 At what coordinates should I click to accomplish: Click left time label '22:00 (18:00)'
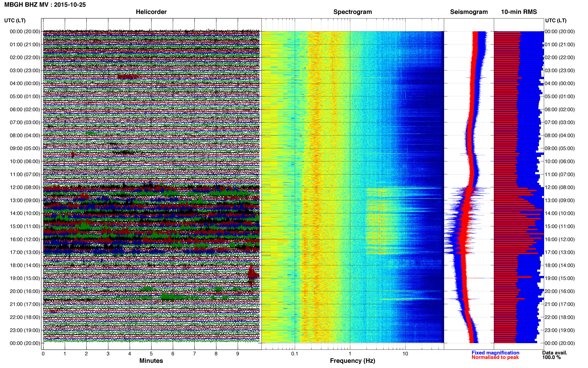click(x=25, y=317)
